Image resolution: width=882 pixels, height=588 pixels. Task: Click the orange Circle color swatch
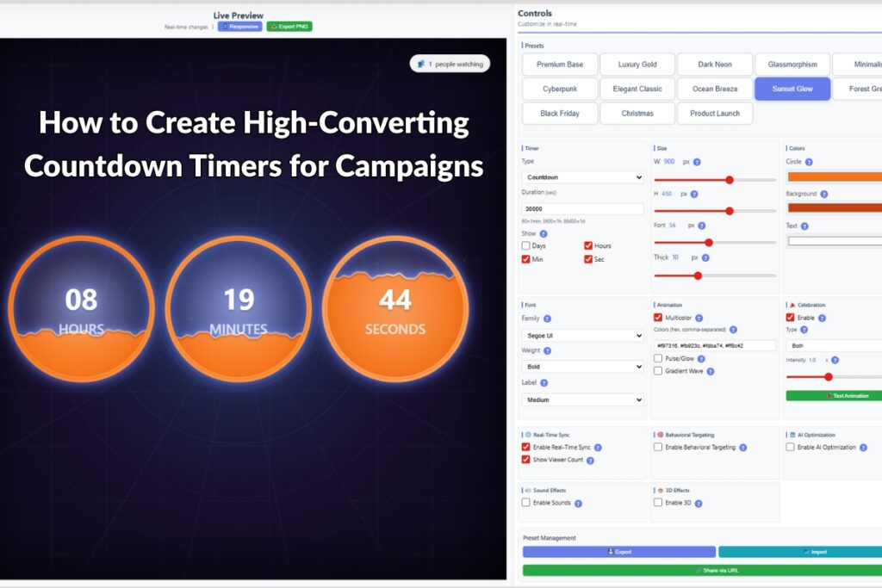(834, 176)
